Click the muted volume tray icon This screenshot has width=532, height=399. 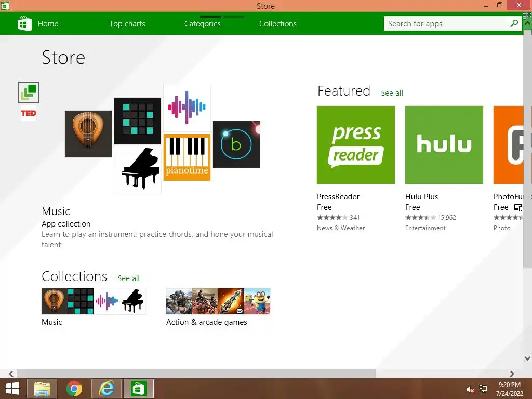coord(470,389)
